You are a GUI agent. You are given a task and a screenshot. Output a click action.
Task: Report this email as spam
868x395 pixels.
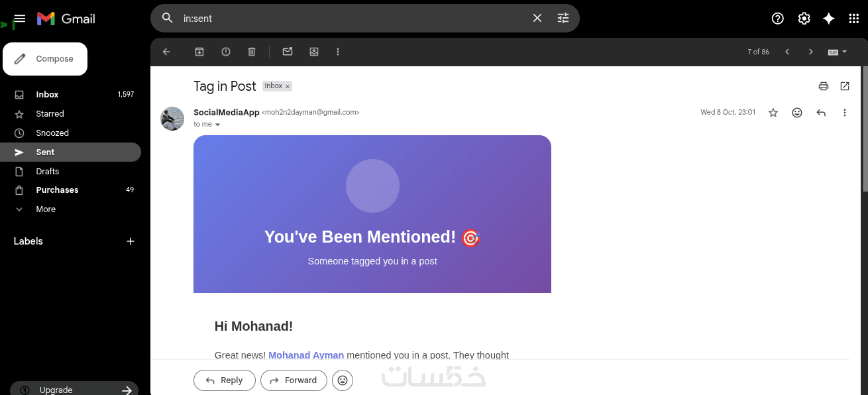226,52
